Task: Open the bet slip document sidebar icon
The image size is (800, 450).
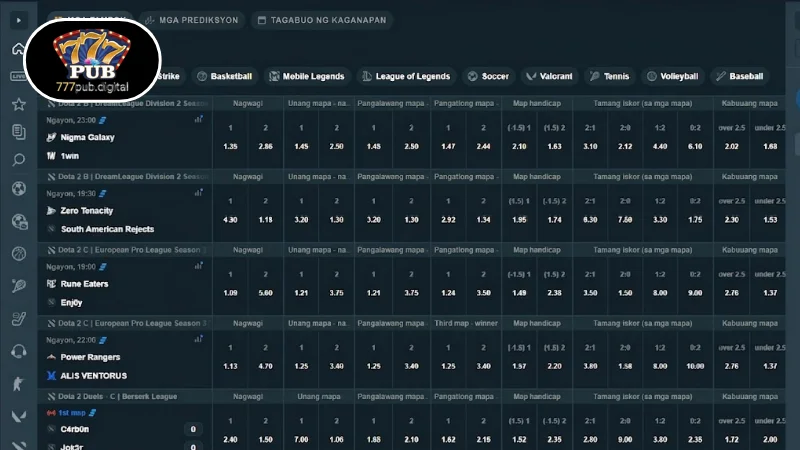Action: tap(19, 132)
